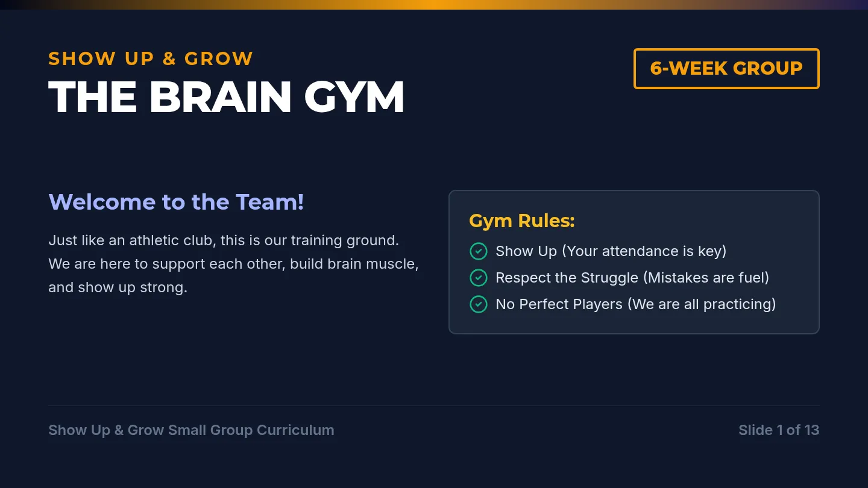Click the '(Mistakes are fuel)' phrase
The image size is (868, 488).
706,278
